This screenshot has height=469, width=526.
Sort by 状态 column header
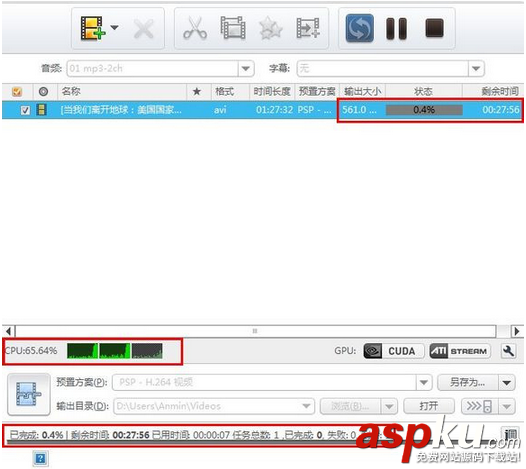[423, 91]
